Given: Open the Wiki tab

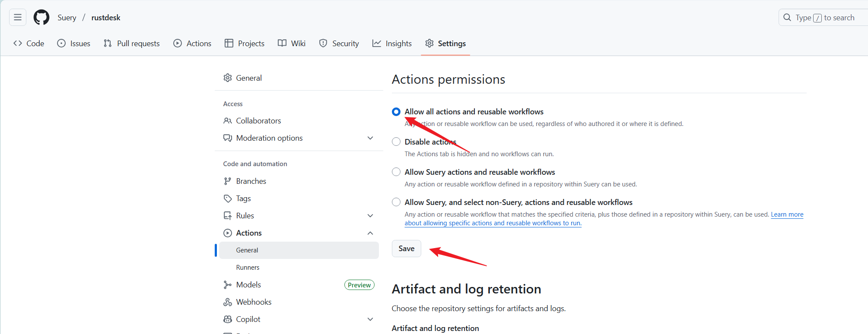Looking at the screenshot, I should point(292,43).
